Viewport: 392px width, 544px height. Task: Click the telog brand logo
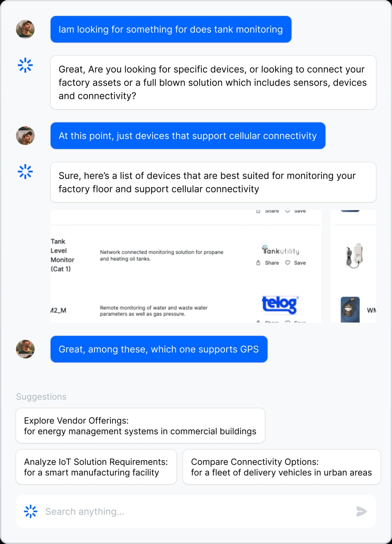pyautogui.click(x=280, y=304)
